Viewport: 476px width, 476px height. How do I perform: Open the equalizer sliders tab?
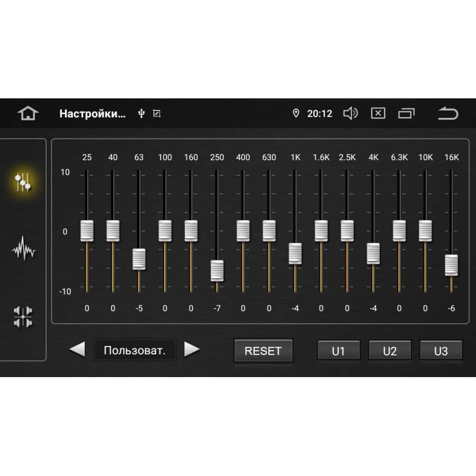(x=23, y=182)
